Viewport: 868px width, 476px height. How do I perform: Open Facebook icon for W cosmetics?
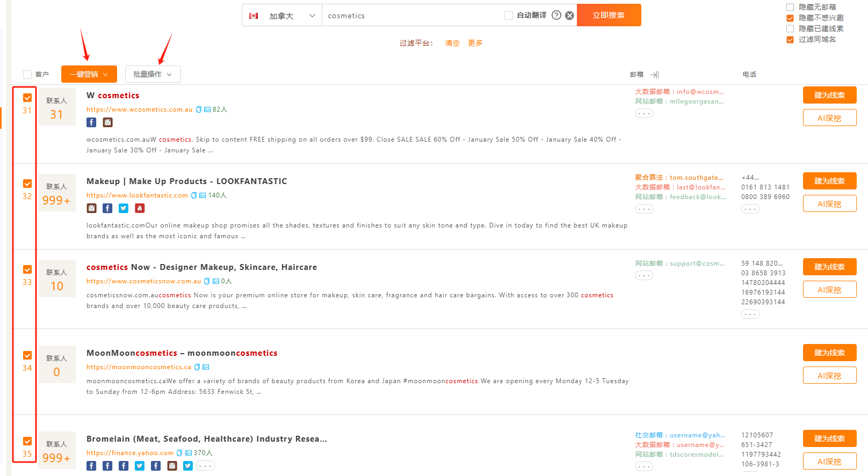(x=91, y=122)
